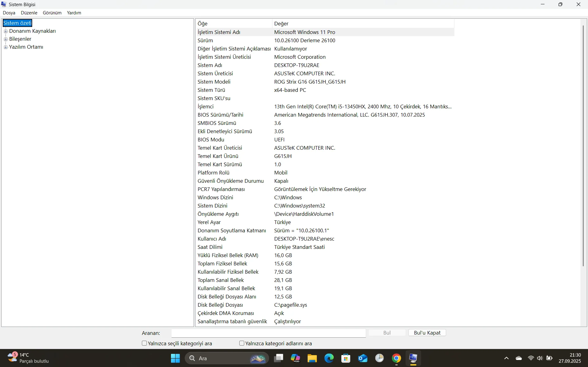The image size is (588, 367).
Task: Click the search highlights image in the taskbar search
Action: 258,358
